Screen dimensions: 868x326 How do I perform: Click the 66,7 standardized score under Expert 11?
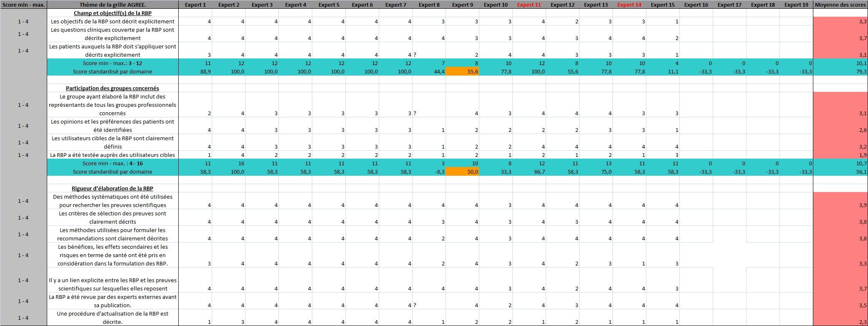click(529, 172)
